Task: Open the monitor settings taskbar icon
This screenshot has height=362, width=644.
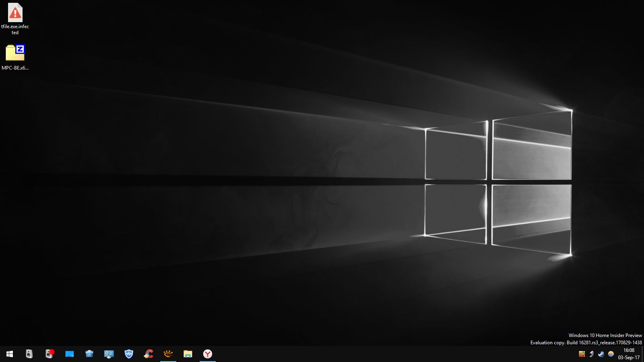Action: click(x=109, y=354)
